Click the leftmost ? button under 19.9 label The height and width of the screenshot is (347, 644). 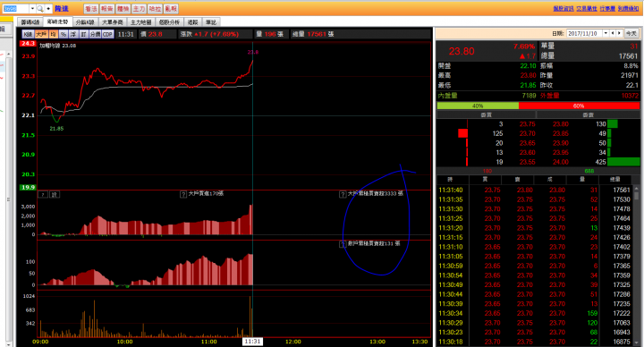[x=43, y=194]
